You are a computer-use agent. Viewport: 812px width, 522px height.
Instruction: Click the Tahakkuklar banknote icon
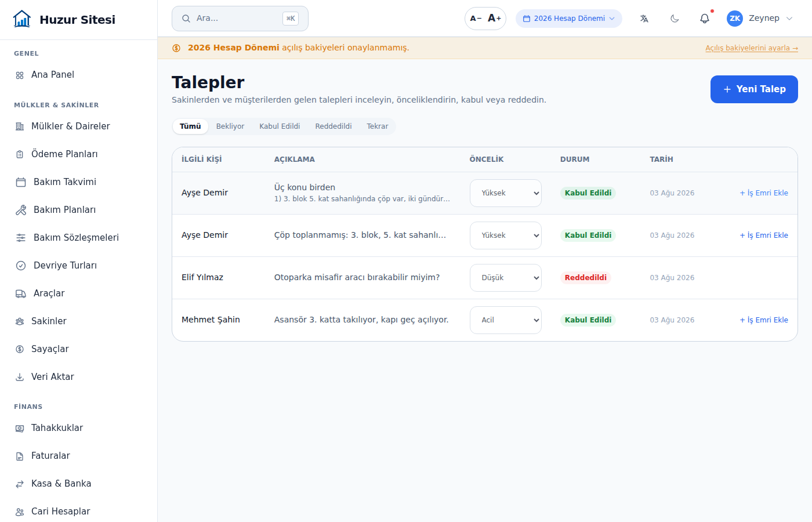click(20, 428)
